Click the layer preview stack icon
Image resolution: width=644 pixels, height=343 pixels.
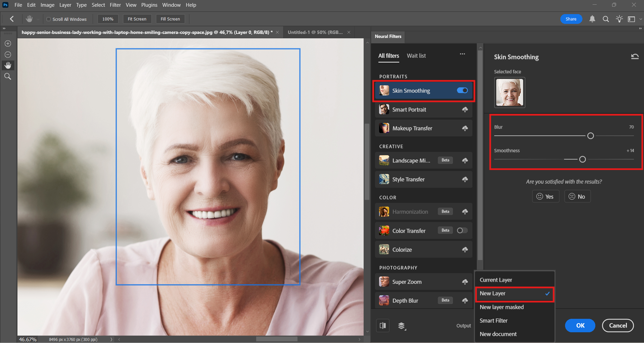click(x=402, y=326)
